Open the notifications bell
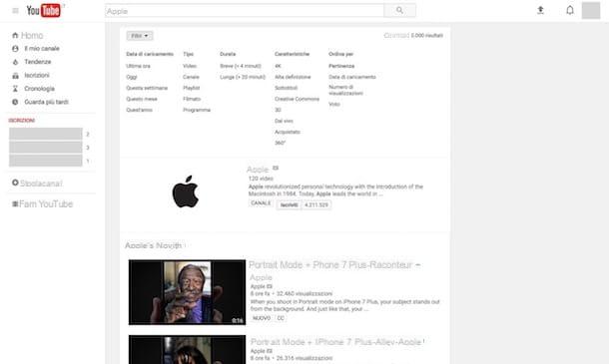 (570, 10)
